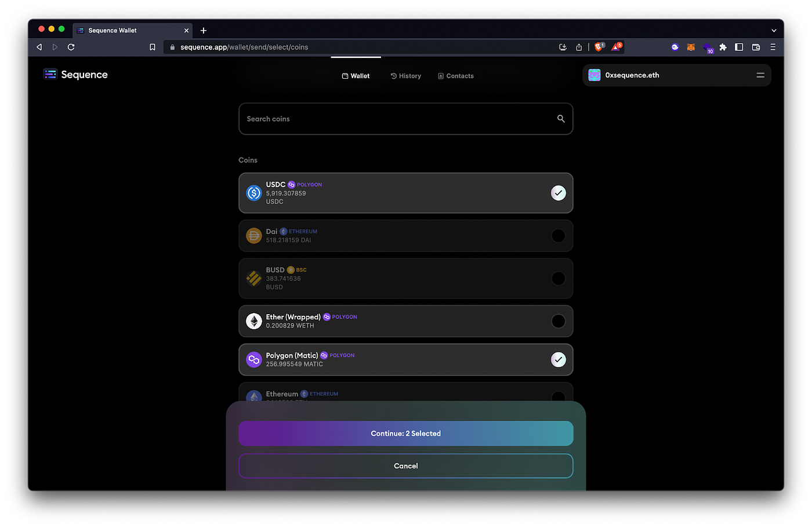Image resolution: width=812 pixels, height=528 pixels.
Task: Click the 0.200829 WETH balance
Action: point(290,326)
